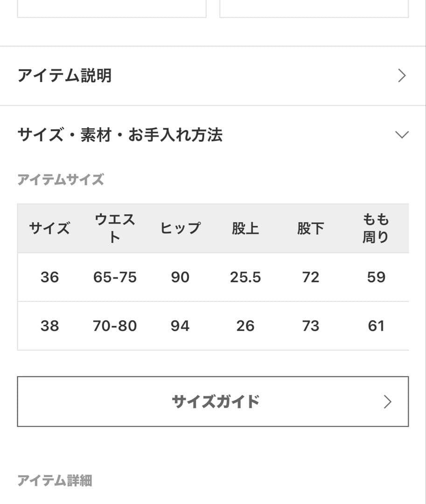The image size is (426, 504).
Task: Click the arrow icon on サイズガイド
Action: [387, 402]
